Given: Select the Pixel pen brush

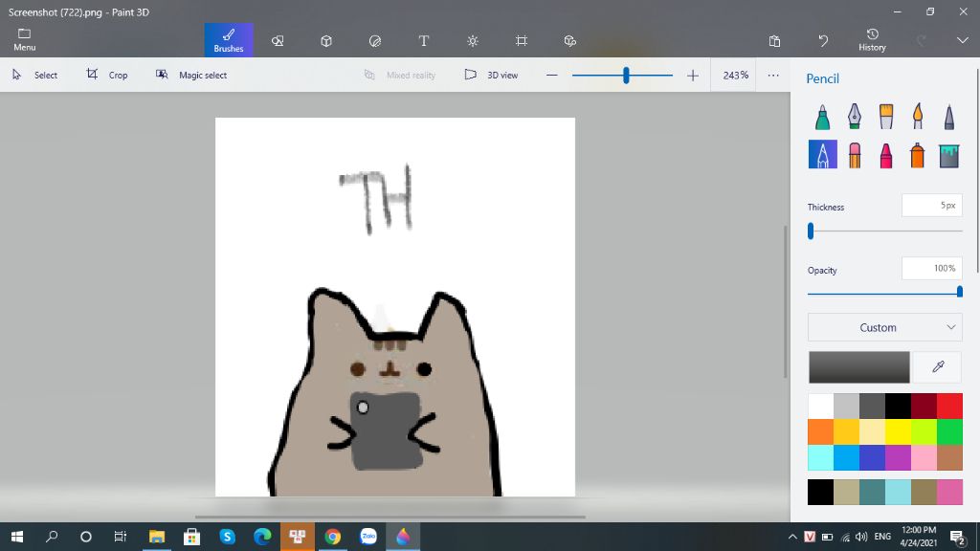Looking at the screenshot, I should pos(948,117).
